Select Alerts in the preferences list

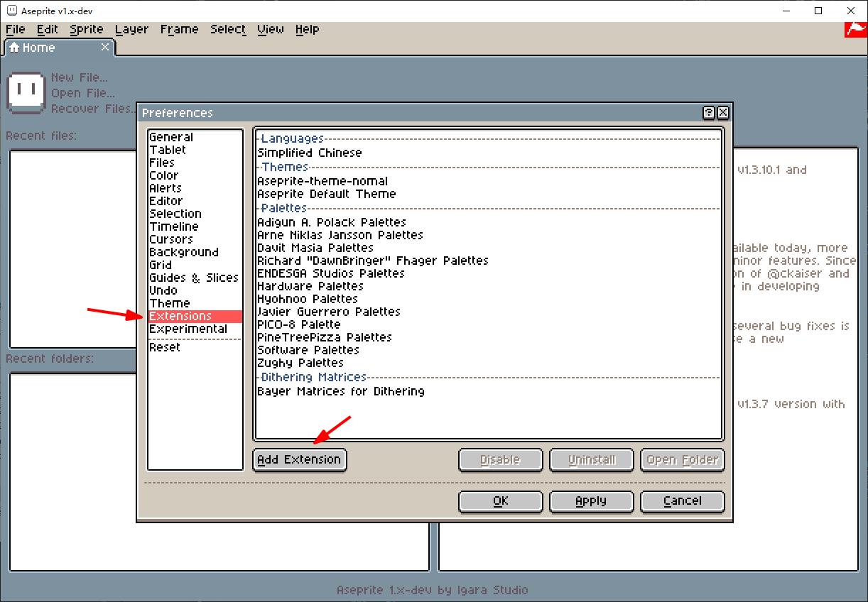tap(195, 188)
